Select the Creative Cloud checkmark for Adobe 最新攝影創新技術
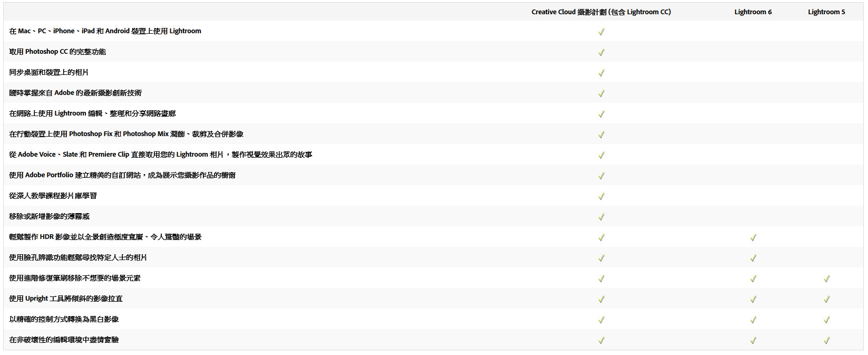Viewport: 868px width, 355px height. point(601,93)
